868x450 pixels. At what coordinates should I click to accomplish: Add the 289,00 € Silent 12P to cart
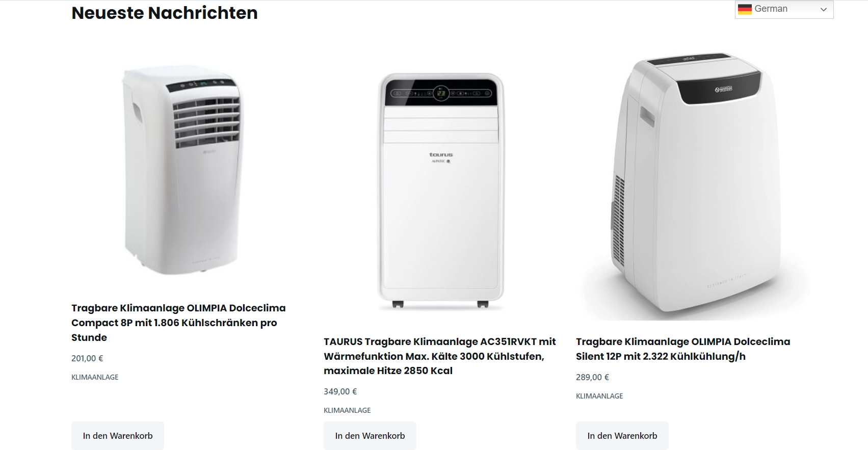click(x=622, y=436)
